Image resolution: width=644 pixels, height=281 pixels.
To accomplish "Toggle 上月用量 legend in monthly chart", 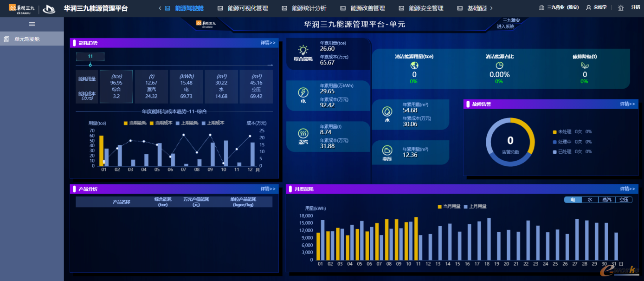I will point(475,207).
